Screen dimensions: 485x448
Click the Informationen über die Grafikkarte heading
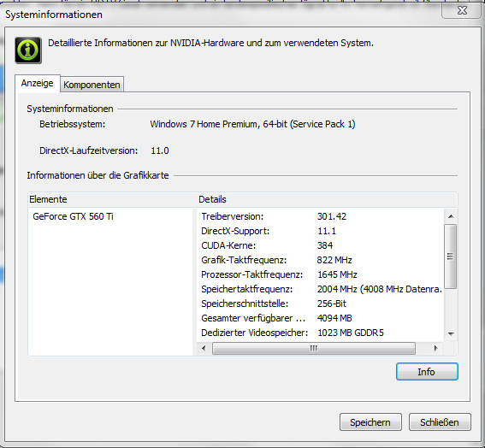click(98, 175)
